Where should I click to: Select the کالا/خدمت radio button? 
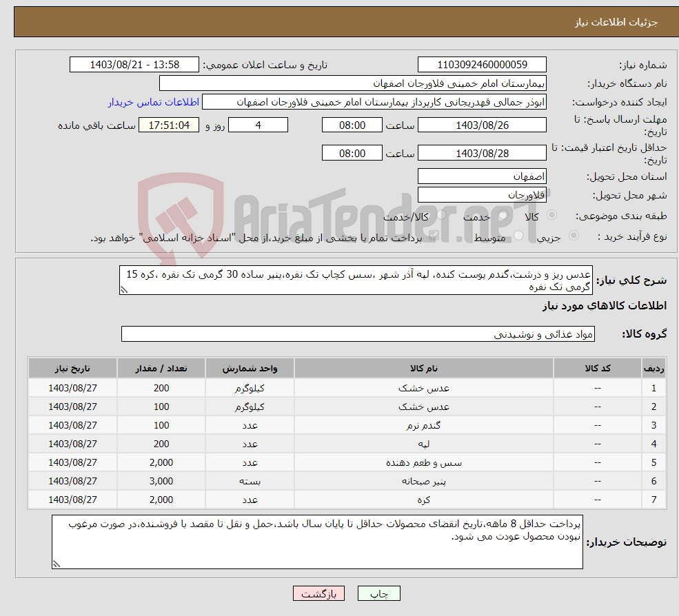coord(442,215)
